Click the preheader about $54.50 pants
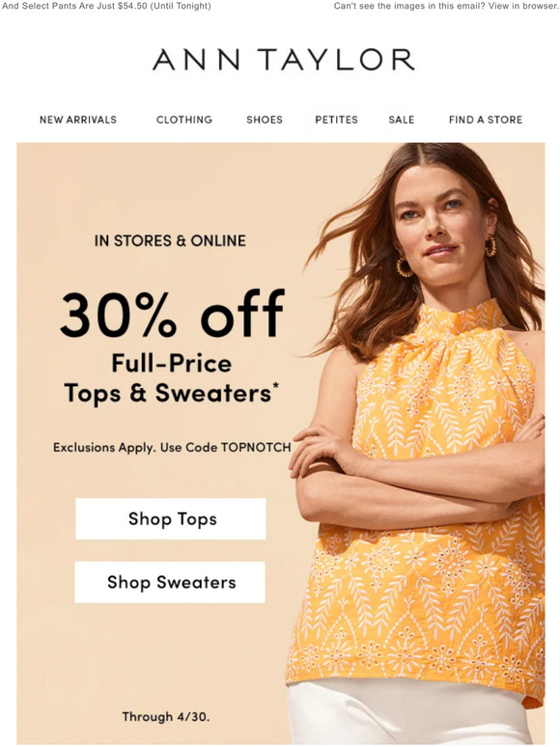 (x=106, y=6)
